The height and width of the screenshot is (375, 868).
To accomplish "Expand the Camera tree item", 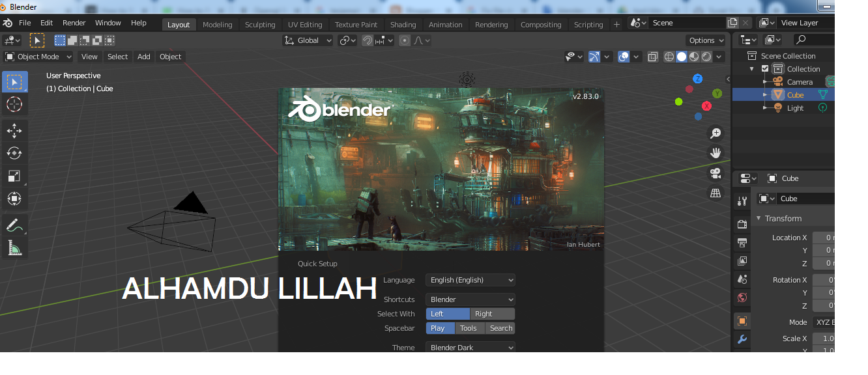I will (766, 82).
